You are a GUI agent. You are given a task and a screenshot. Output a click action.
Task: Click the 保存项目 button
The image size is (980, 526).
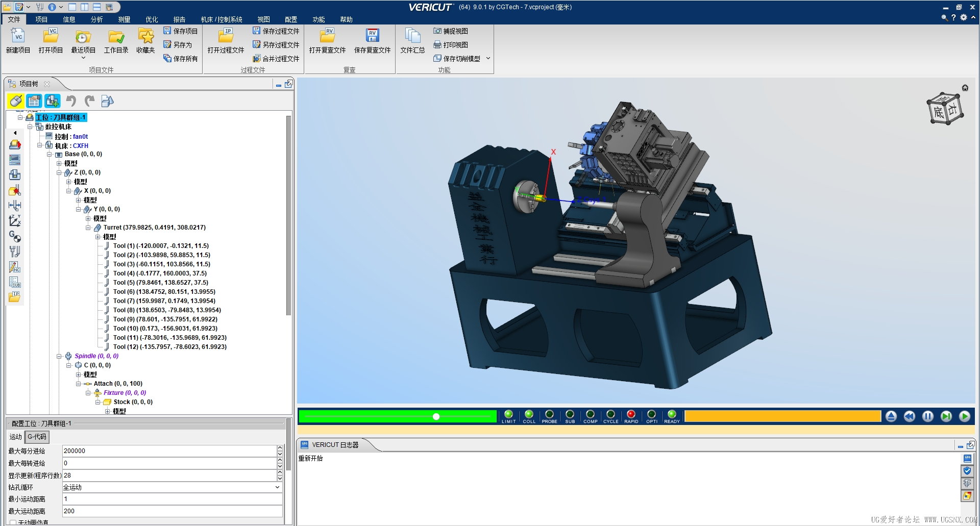[180, 31]
